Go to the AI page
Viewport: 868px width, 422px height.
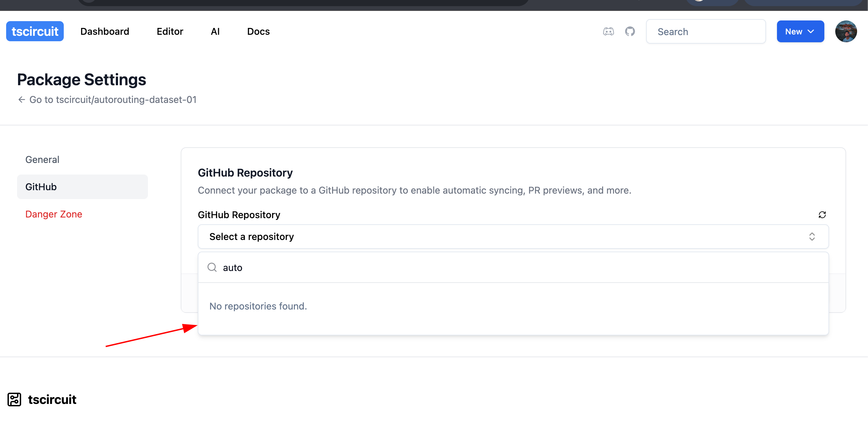215,31
